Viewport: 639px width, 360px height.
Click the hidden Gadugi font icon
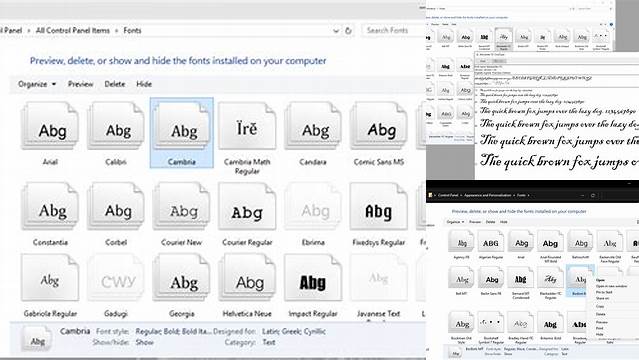[x=116, y=278]
